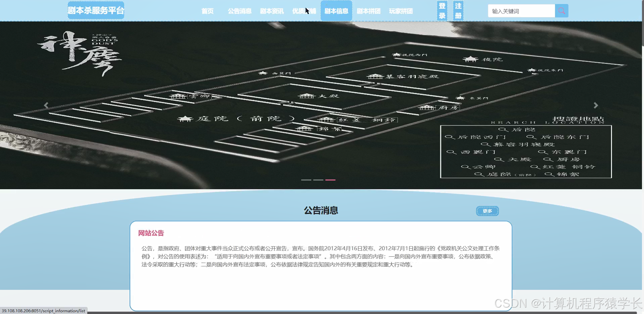
Task: Click the magnifier search icon button
Action: (x=561, y=11)
